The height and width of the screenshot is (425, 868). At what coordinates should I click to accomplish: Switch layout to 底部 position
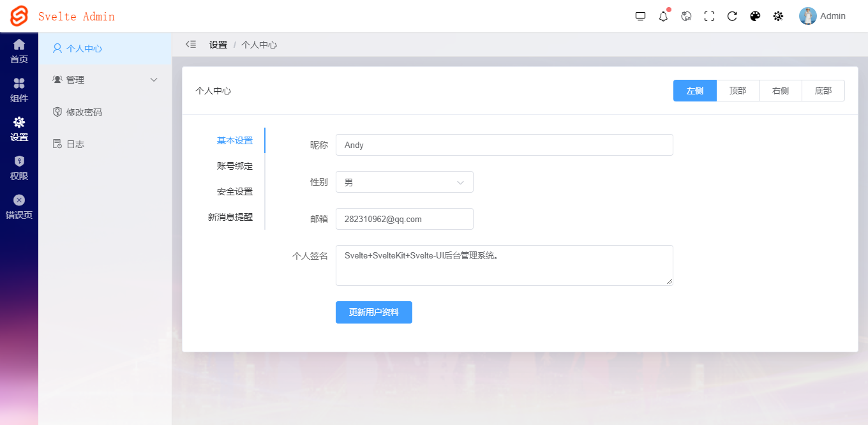(823, 91)
